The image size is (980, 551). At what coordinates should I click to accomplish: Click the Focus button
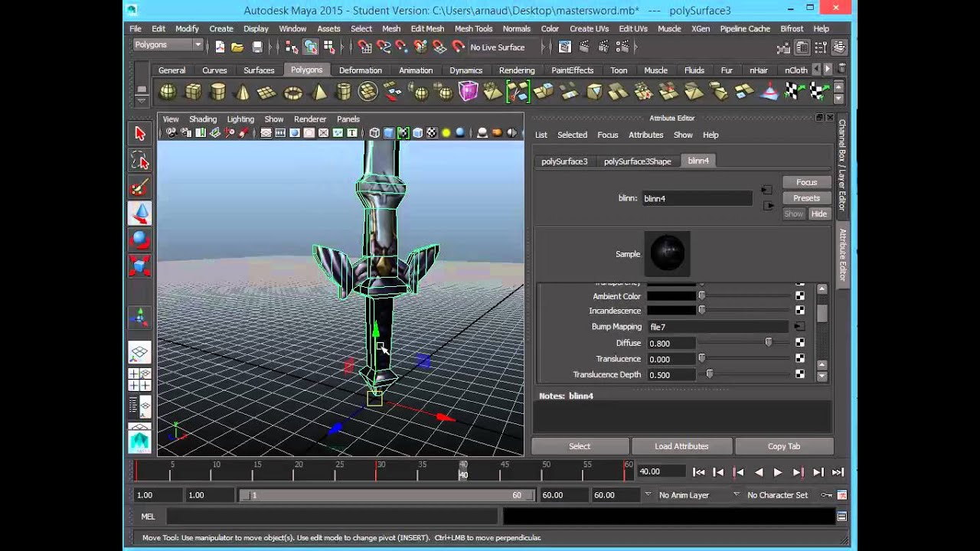click(x=806, y=182)
